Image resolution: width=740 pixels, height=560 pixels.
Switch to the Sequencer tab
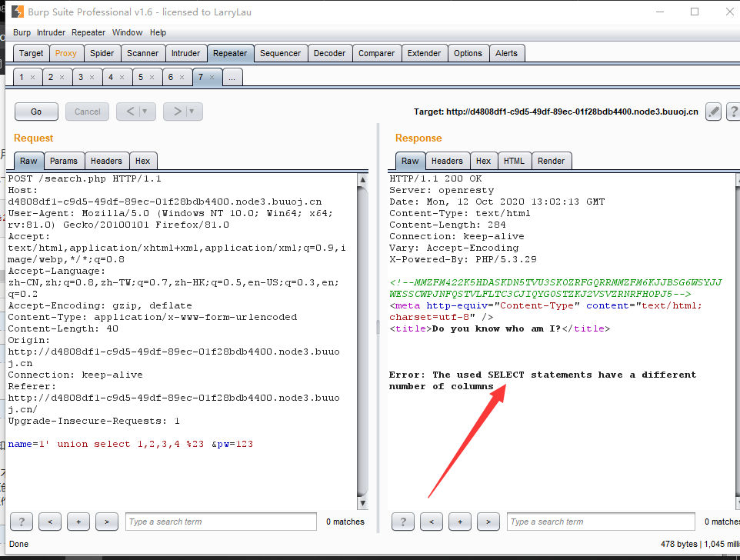point(280,53)
